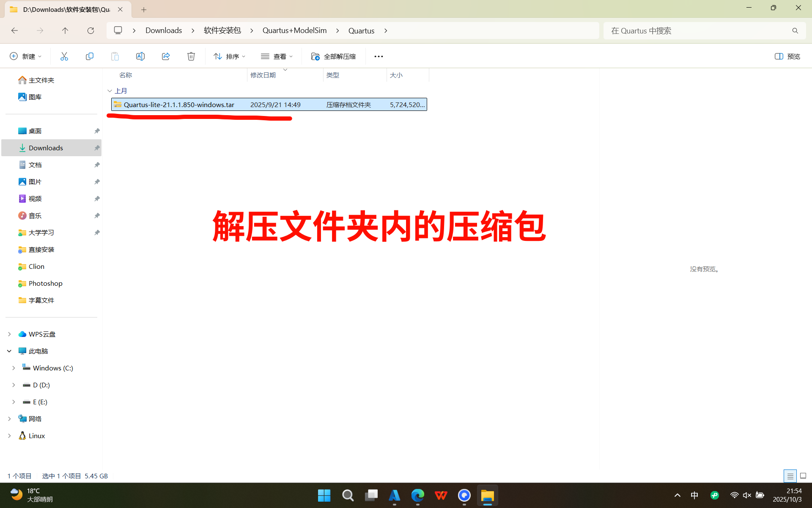Image resolution: width=812 pixels, height=508 pixels.
Task: Toggle the pin on 桌面 quick access
Action: [97, 131]
